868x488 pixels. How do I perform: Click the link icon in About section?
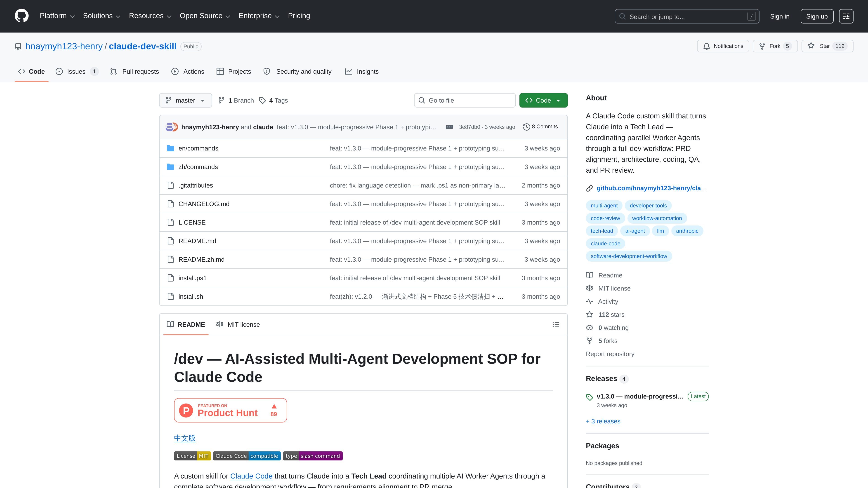tap(589, 188)
